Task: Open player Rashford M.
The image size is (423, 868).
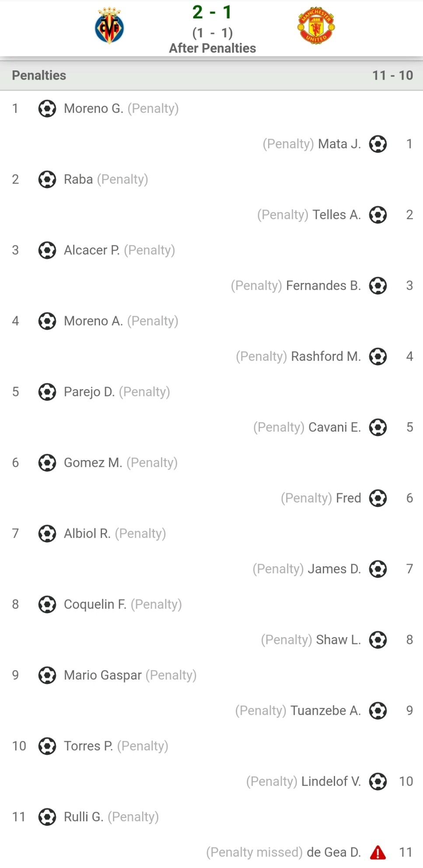Action: pyautogui.click(x=326, y=356)
